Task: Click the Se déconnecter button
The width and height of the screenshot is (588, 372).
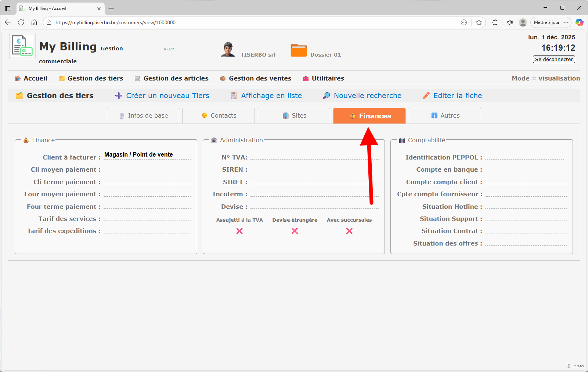Action: (x=553, y=59)
